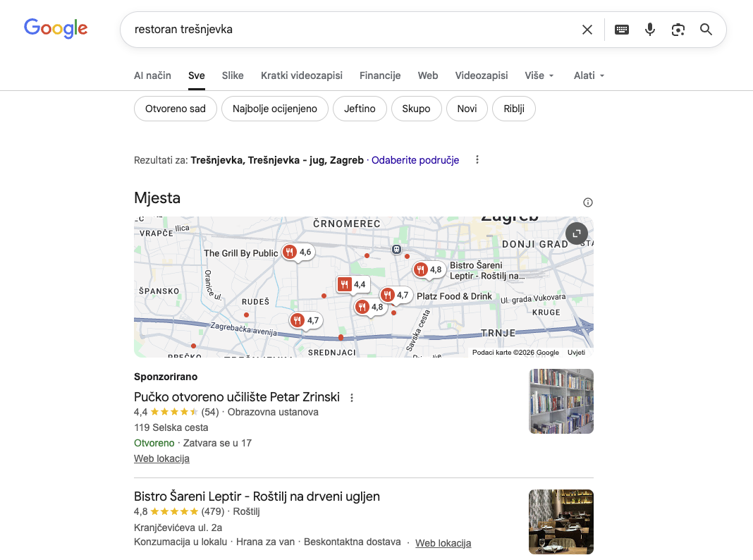Open search by image camera icon
The width and height of the screenshot is (753, 560).
point(678,30)
